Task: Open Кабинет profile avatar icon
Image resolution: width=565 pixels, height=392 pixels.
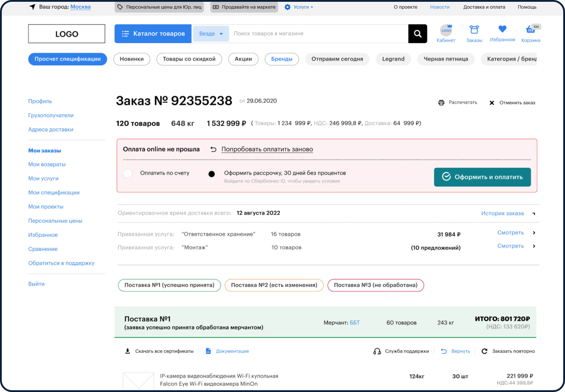Action: pos(446,30)
